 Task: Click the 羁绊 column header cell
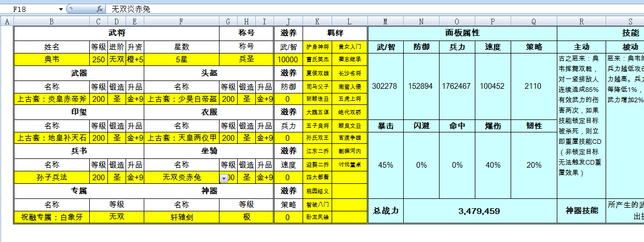pos(335,33)
